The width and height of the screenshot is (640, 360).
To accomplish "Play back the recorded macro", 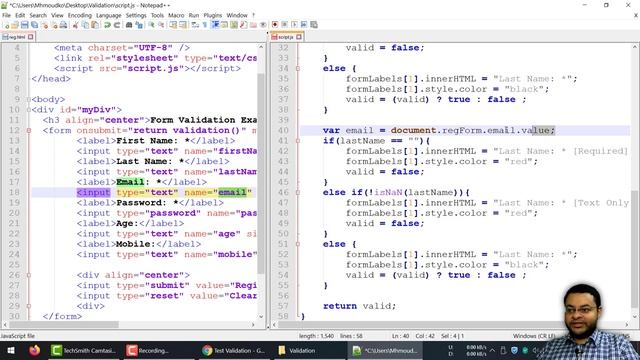I will (294, 25).
